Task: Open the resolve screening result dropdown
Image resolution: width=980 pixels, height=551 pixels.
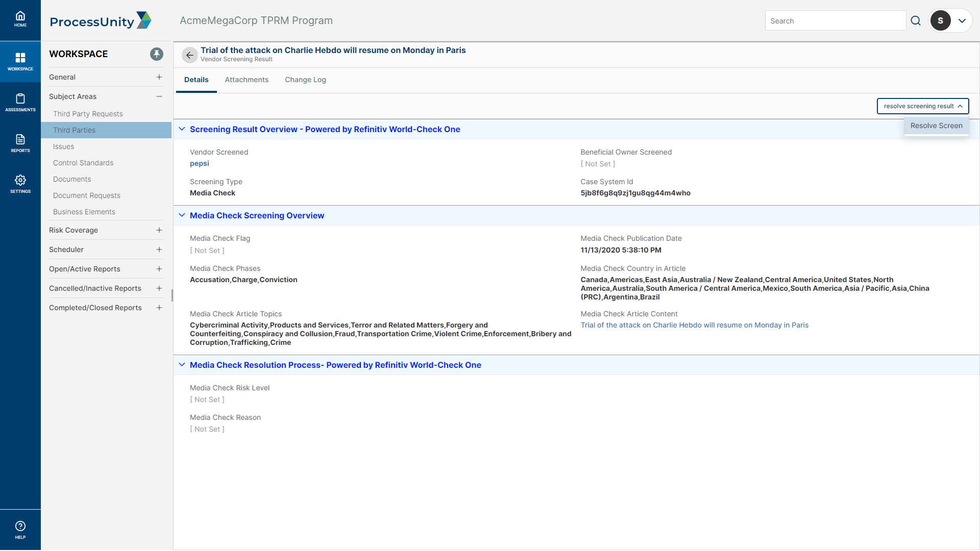Action: (x=923, y=106)
